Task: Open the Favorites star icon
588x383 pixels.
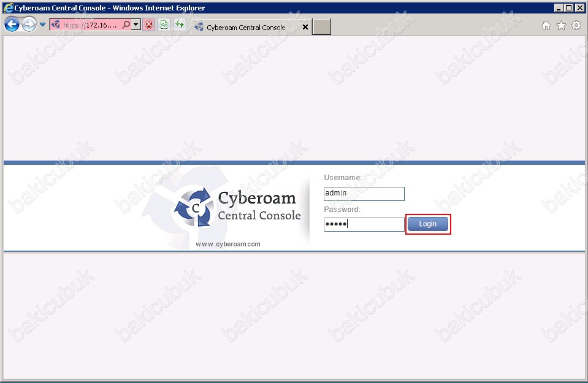Action: tap(561, 26)
